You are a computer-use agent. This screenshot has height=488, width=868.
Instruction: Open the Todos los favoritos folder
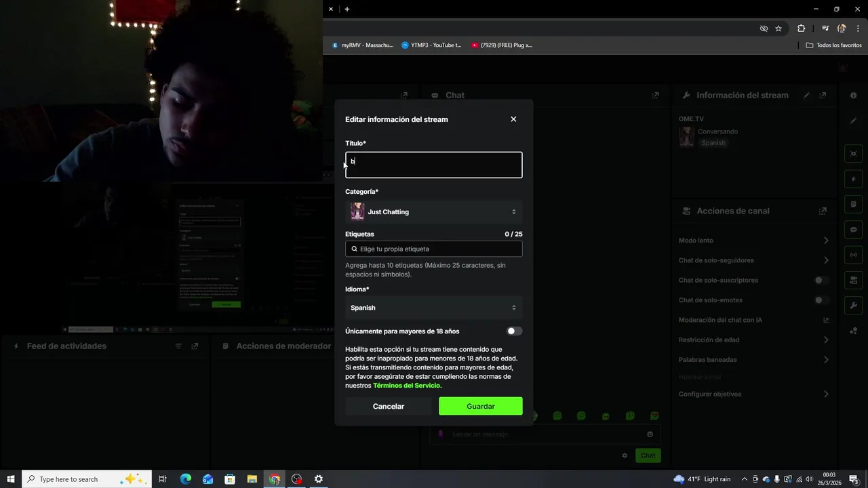click(x=833, y=45)
